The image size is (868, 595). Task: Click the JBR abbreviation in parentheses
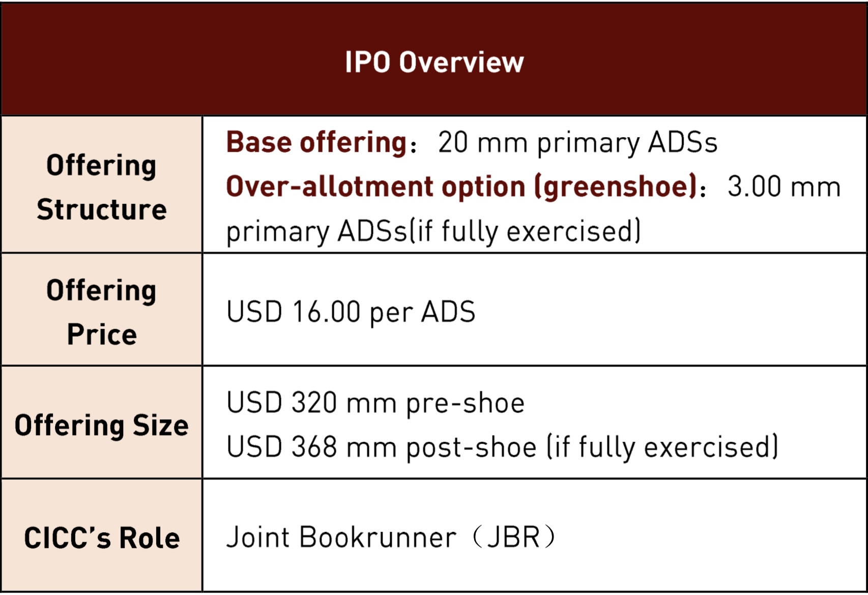(513, 537)
